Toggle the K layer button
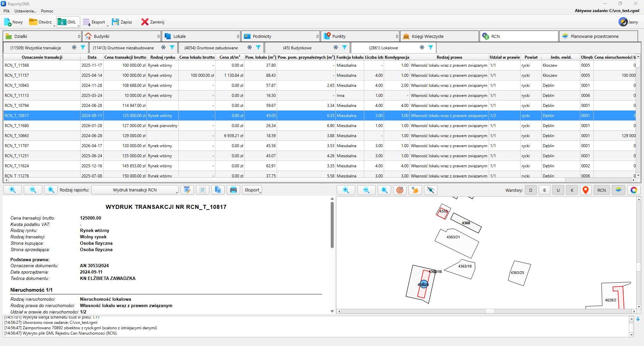This screenshot has height=346, width=644. [x=572, y=190]
